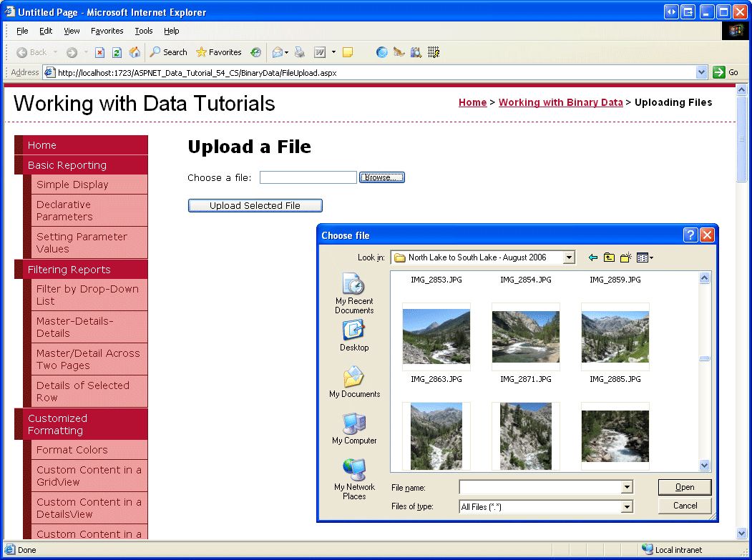Open the Tools menu

(x=144, y=31)
